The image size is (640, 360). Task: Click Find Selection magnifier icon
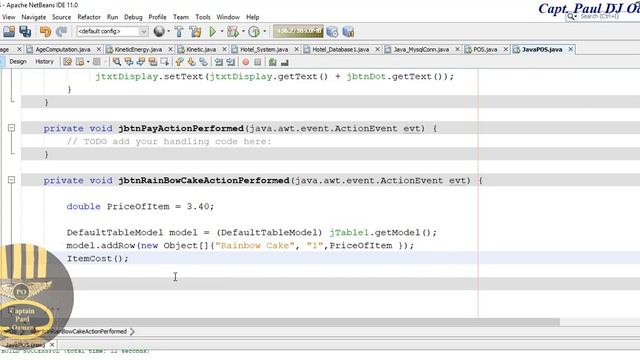click(x=117, y=62)
